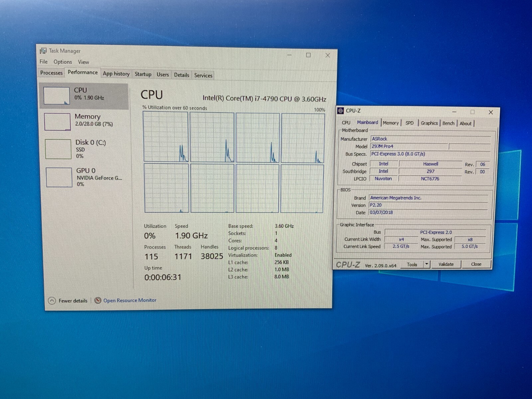Click the CPU mini graph thumbnail
Viewport: 532px width, 399px height.
click(57, 96)
